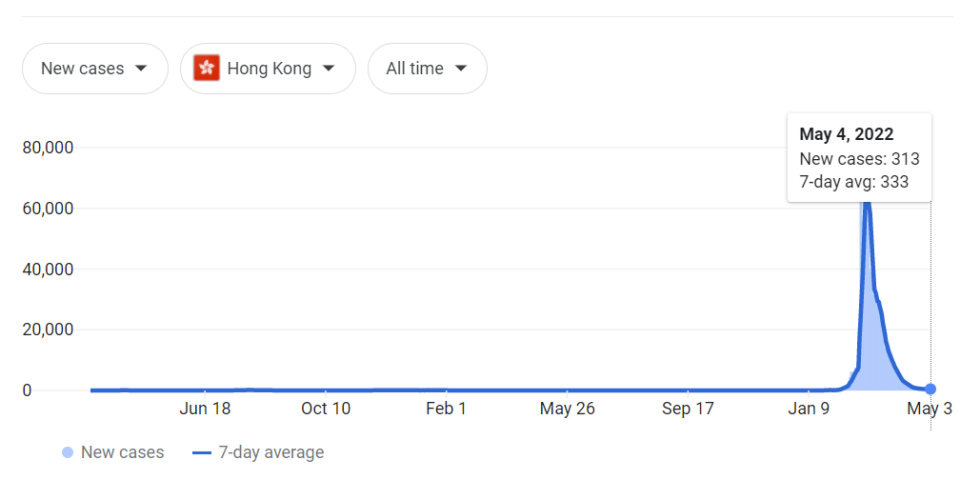Click the Feb 1 axis label

point(446,409)
